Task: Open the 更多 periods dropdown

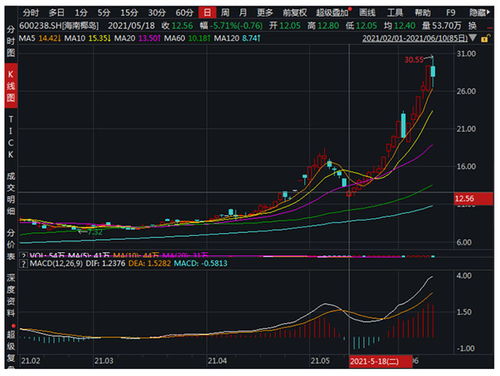Action: click(265, 13)
